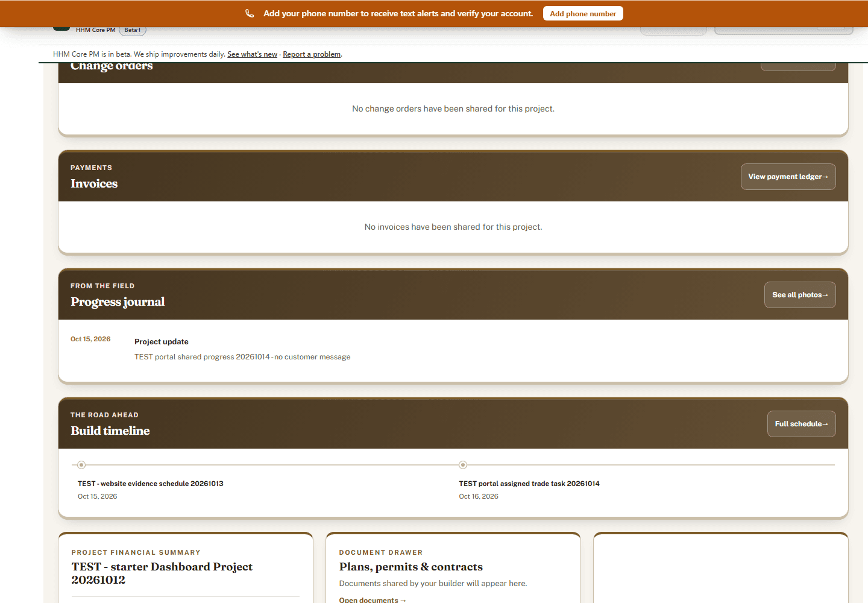
Task: Click the 'THE ROAD AHEAD' label
Action: pos(104,415)
